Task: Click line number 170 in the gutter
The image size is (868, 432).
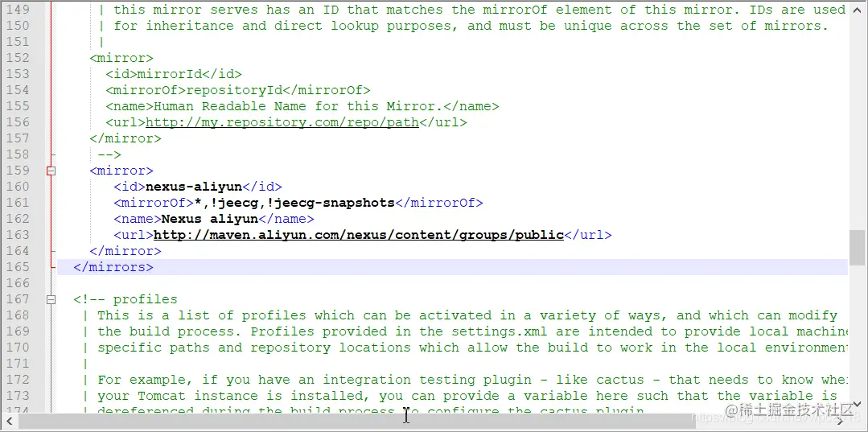Action: [x=18, y=348]
